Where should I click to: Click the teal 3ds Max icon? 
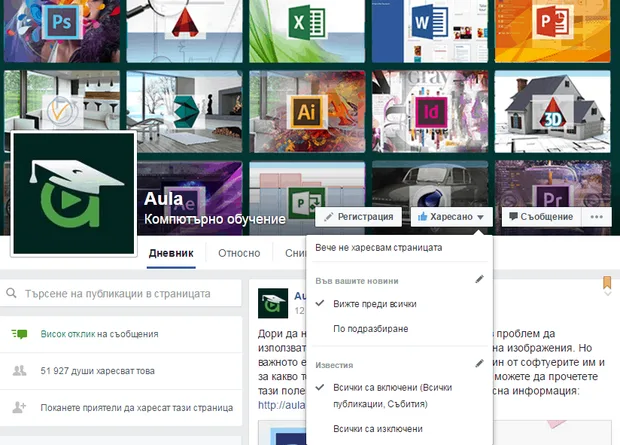coord(185,111)
